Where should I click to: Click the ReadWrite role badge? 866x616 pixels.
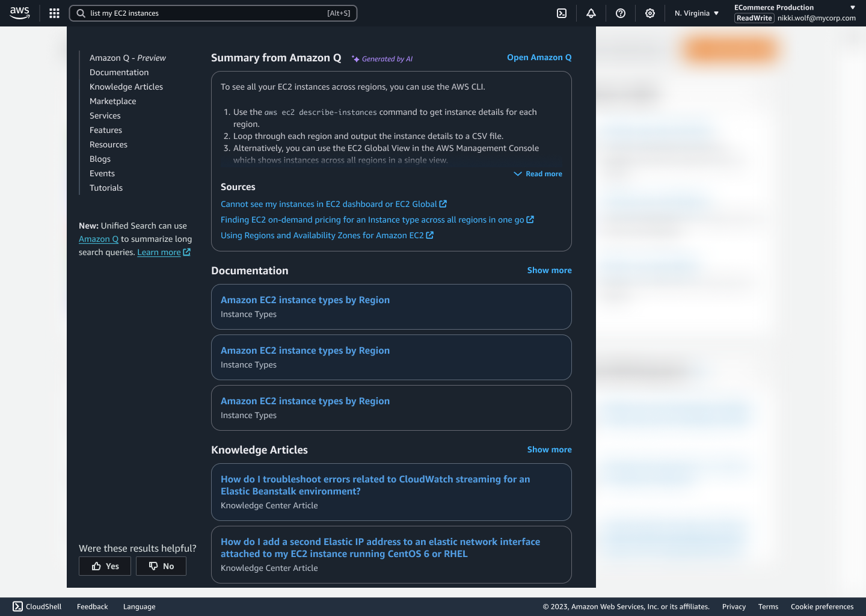point(754,18)
